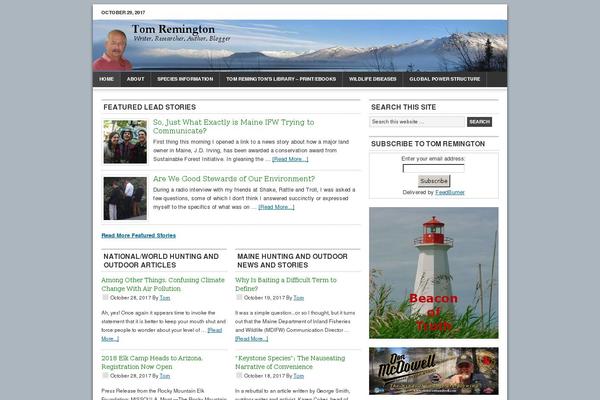The width and height of the screenshot is (600, 400).
Task: Click author Tom on the October 19 baiting article
Action: click(x=298, y=298)
